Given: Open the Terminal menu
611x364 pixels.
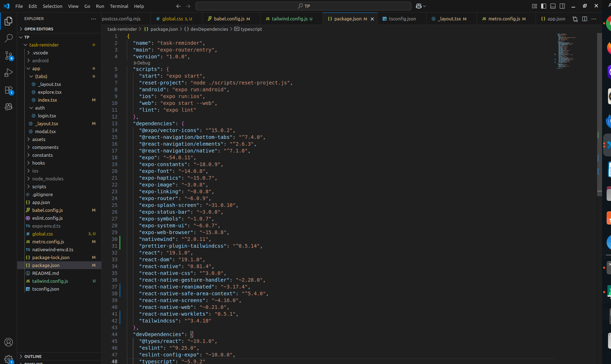Looking at the screenshot, I should [x=119, y=6].
